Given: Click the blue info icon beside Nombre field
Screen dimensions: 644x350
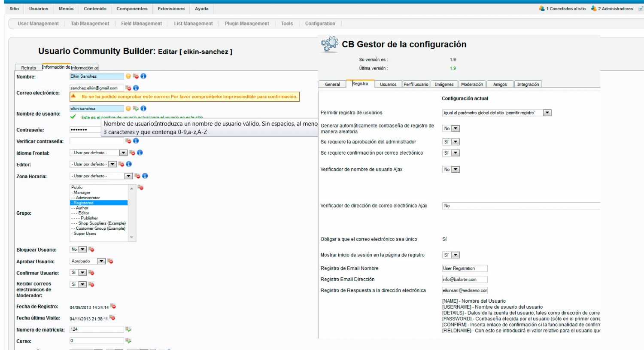Looking at the screenshot, I should [143, 76].
